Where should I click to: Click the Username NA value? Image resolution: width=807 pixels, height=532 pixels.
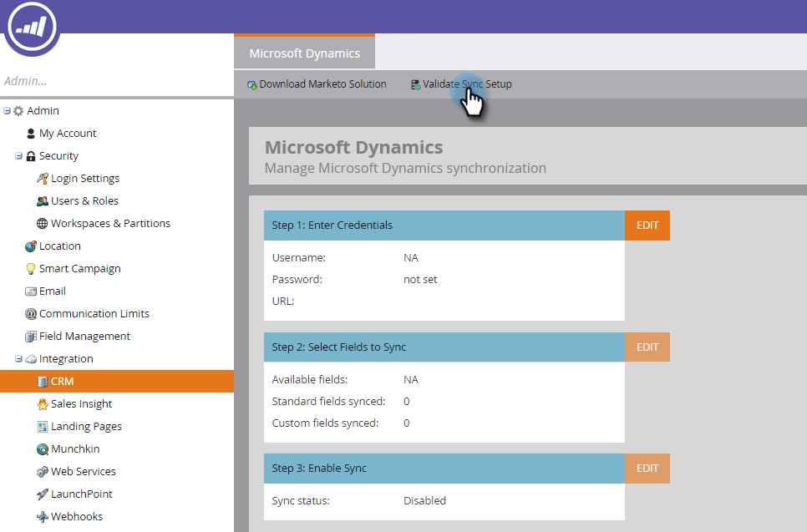pos(411,258)
